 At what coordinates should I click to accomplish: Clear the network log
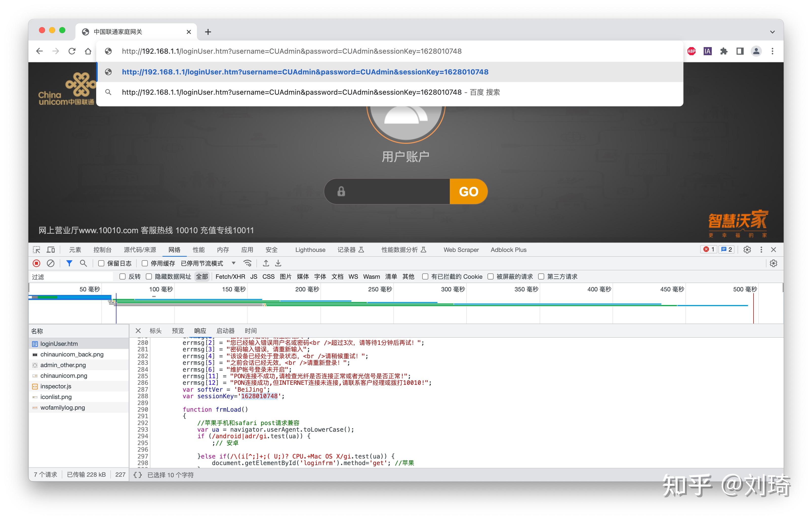[51, 263]
